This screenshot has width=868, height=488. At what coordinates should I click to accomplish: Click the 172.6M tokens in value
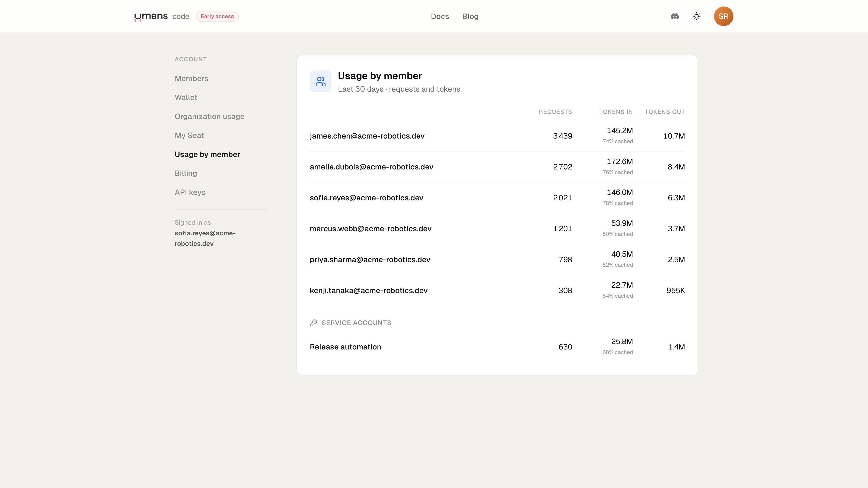[619, 161]
